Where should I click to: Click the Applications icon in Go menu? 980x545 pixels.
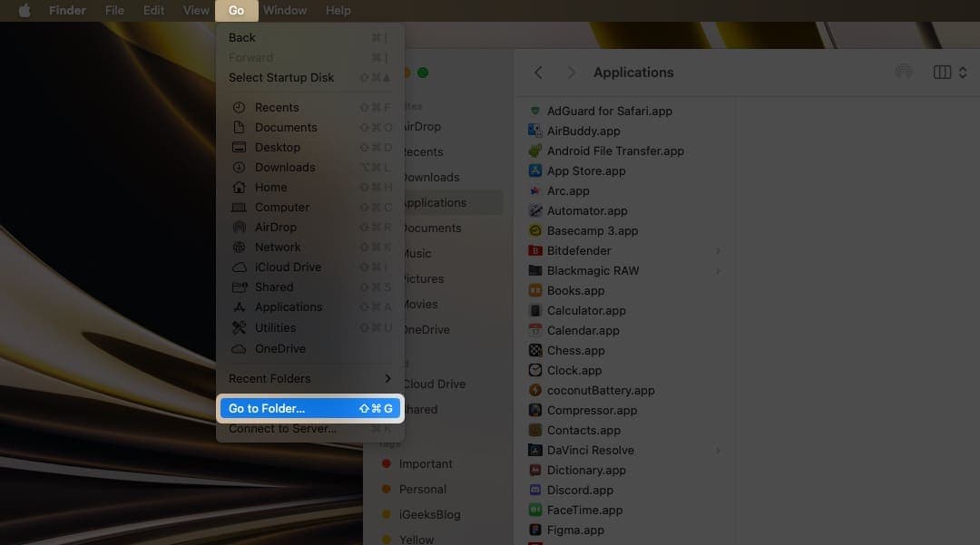[239, 307]
